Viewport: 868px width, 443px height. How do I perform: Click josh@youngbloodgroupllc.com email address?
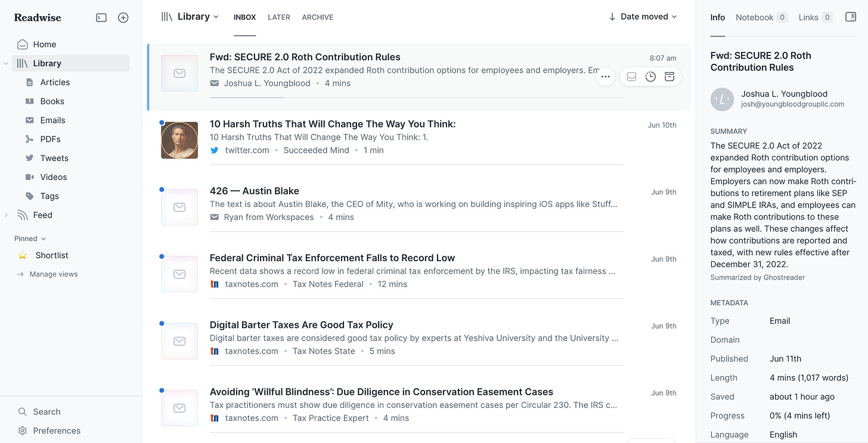click(793, 104)
